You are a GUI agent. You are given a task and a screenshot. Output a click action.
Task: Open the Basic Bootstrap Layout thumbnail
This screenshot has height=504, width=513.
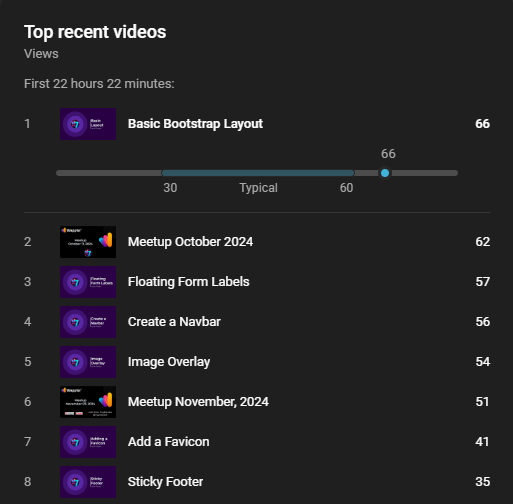coord(88,124)
